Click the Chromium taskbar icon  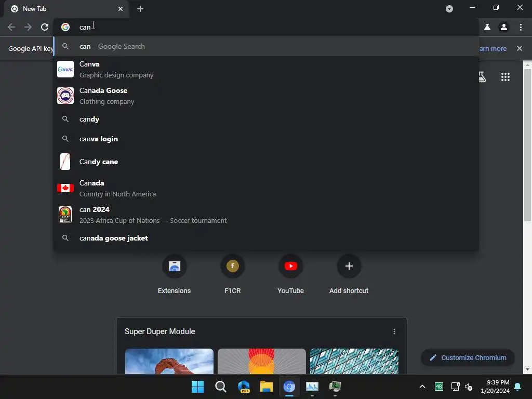[x=289, y=387]
